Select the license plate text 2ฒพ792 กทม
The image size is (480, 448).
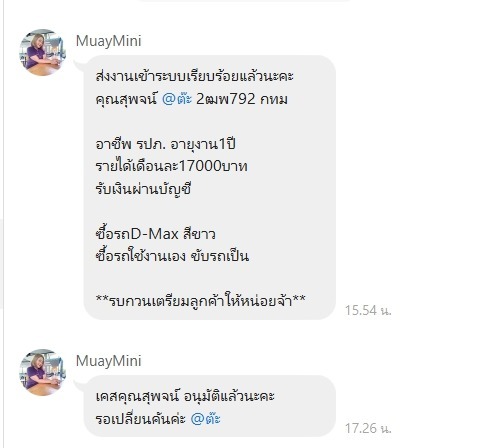pos(242,99)
